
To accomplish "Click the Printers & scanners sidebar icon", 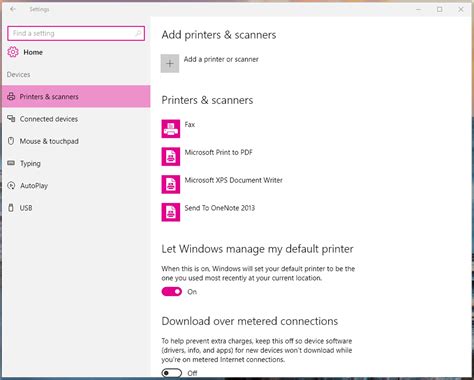I will coord(11,97).
